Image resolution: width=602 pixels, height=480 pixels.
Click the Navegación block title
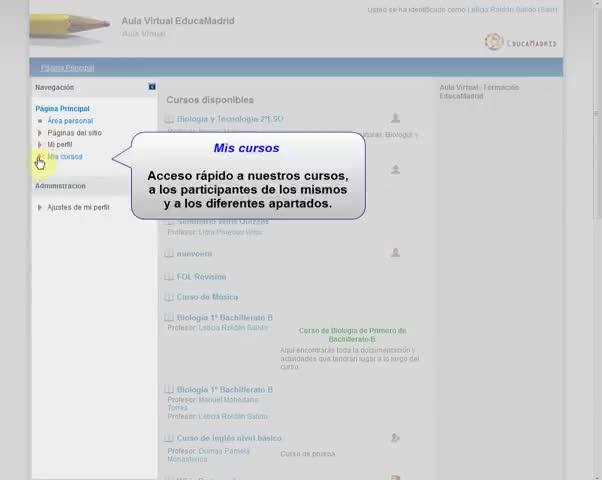55,88
